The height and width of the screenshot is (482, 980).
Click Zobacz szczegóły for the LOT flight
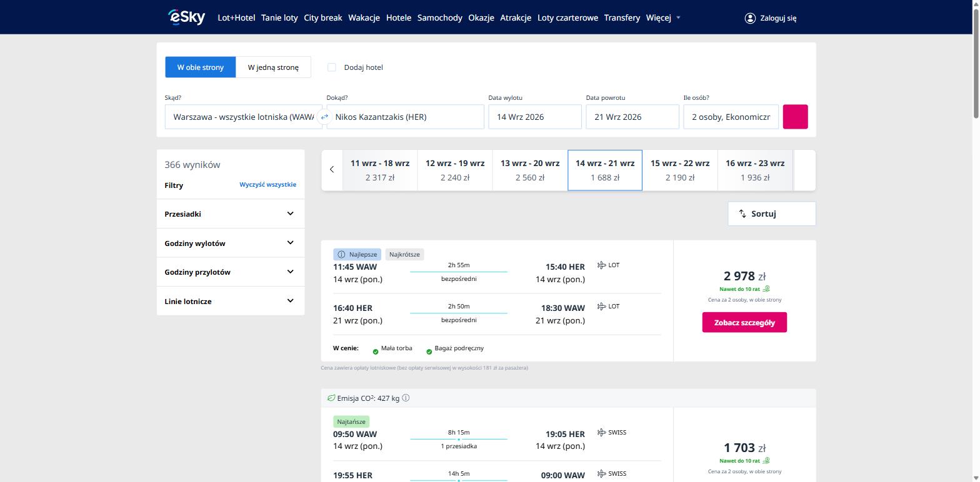point(744,323)
